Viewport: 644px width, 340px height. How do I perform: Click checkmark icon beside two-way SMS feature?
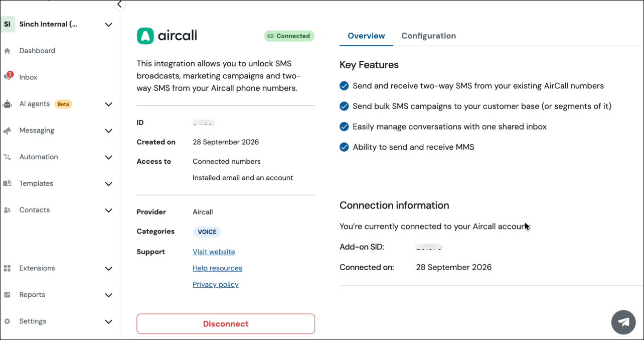(x=344, y=86)
